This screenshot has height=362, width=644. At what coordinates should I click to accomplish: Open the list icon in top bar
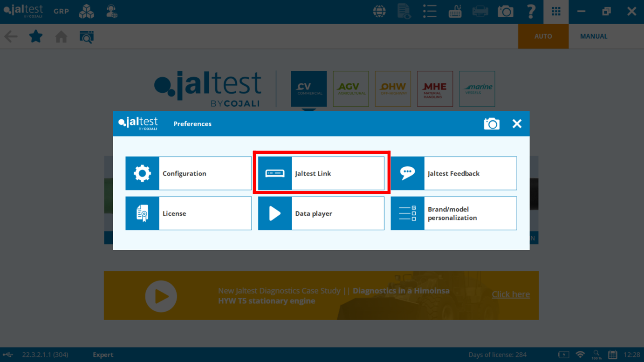tap(430, 11)
